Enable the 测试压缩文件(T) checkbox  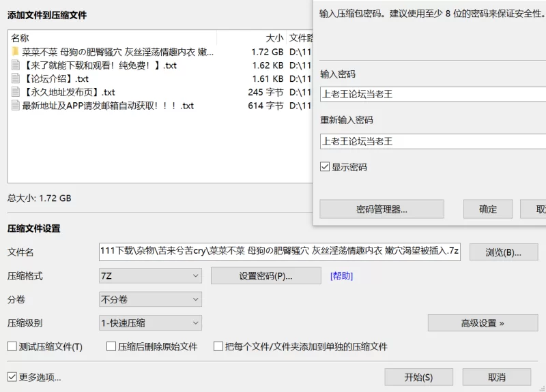tap(12, 346)
